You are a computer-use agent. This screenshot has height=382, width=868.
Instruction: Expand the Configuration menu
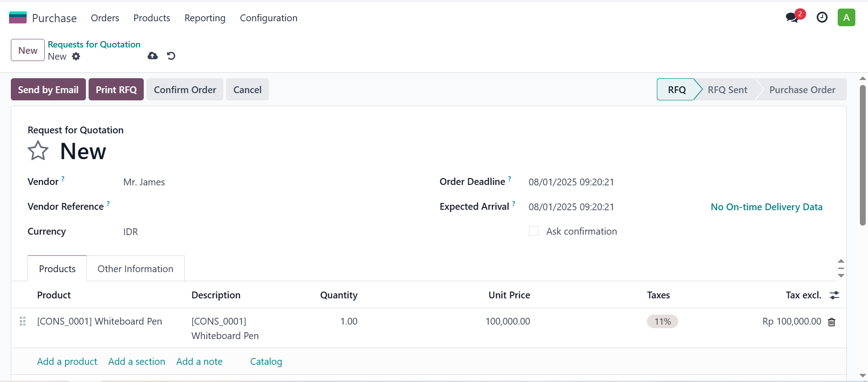(x=269, y=18)
